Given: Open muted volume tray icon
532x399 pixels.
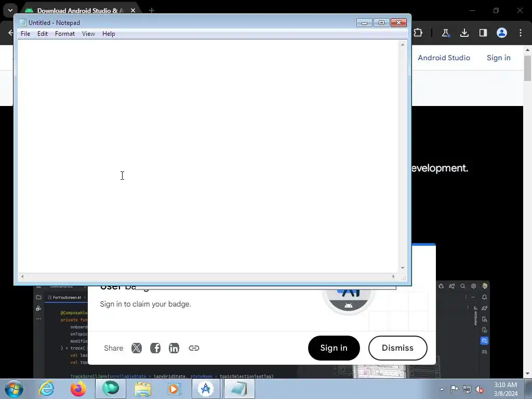Looking at the screenshot, I should (480, 389).
